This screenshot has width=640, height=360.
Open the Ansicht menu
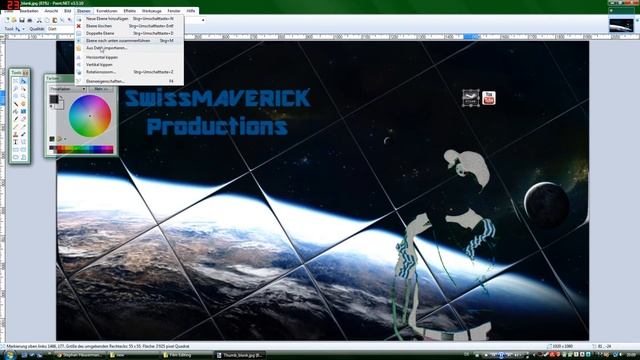(x=51, y=11)
